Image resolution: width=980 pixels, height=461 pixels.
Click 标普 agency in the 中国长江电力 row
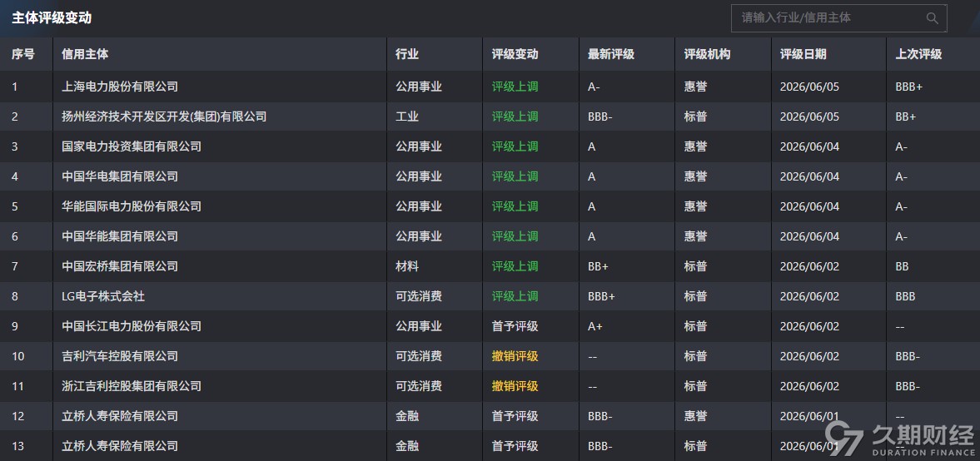tap(695, 327)
